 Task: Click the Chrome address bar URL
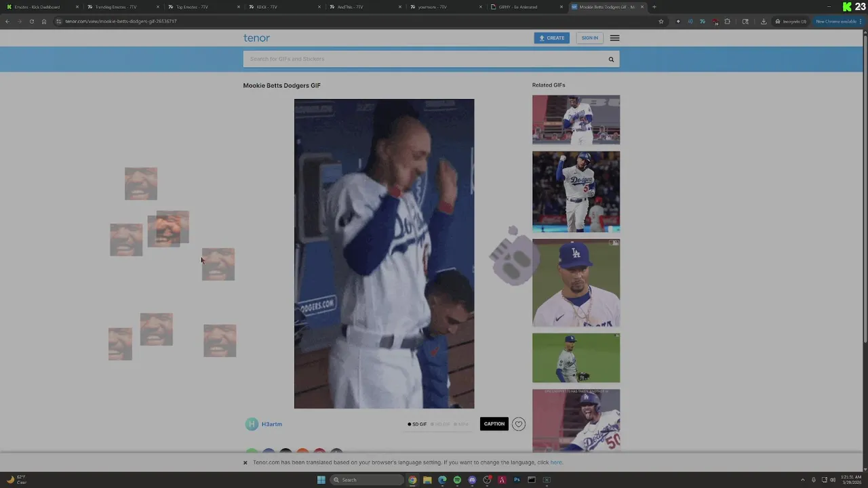tap(121, 21)
